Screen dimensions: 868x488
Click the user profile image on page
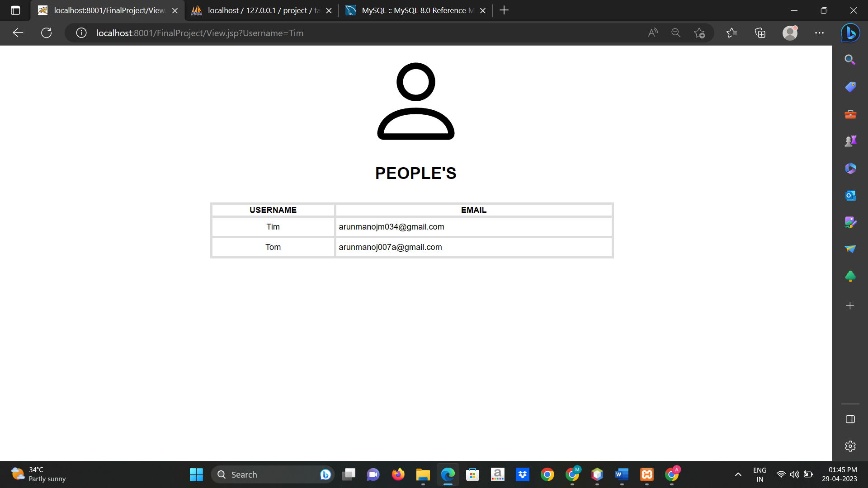[416, 101]
